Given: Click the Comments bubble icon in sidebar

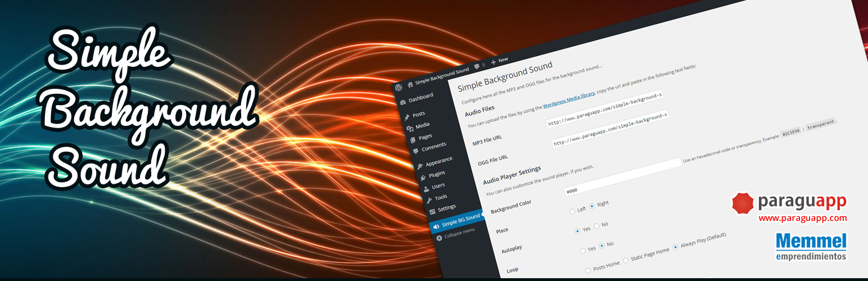Looking at the screenshot, I should pos(416,151).
